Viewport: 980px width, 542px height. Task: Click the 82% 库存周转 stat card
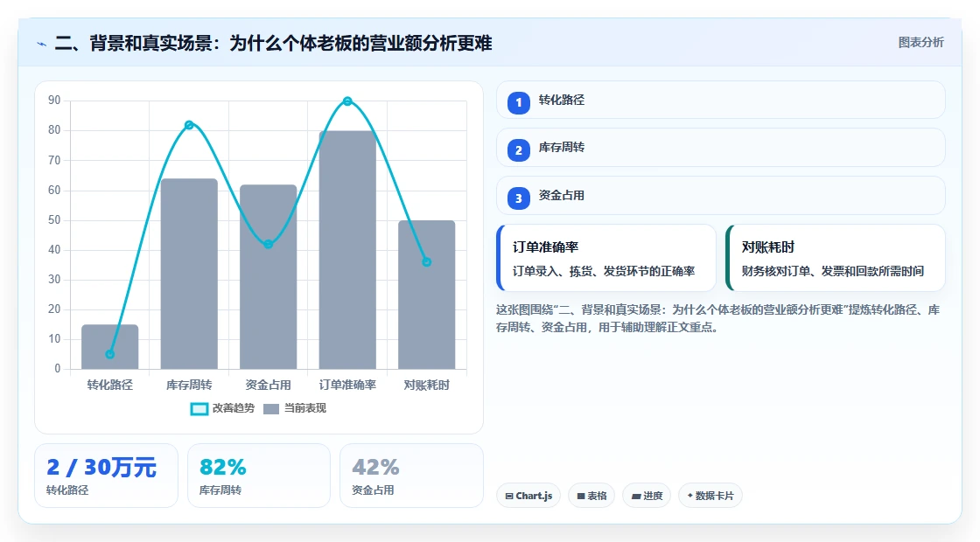(x=259, y=476)
